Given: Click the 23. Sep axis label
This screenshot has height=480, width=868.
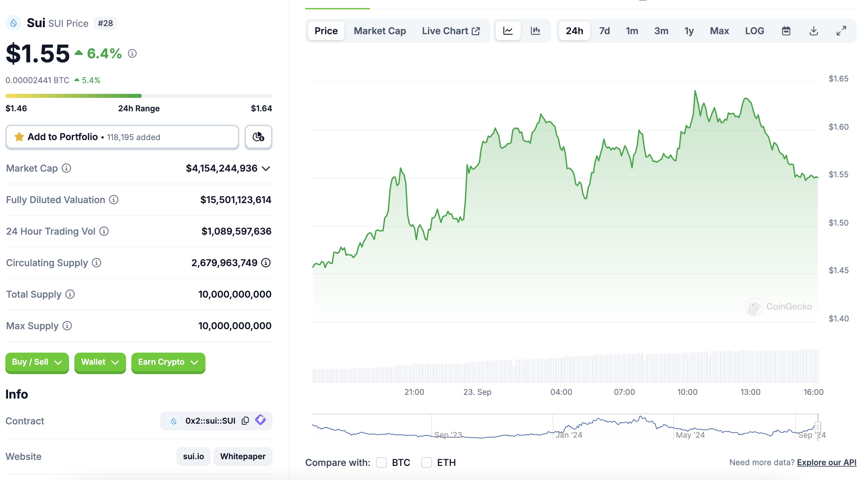Looking at the screenshot, I should (x=477, y=392).
